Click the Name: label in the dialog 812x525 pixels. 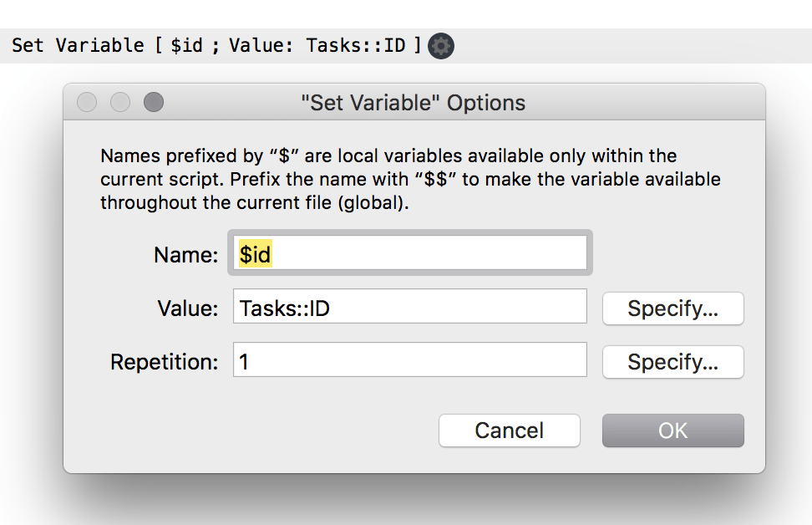coord(185,255)
